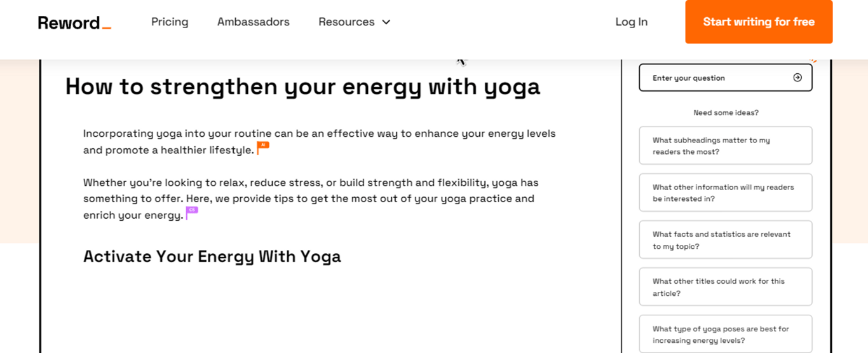Click the Reword logo
The width and height of the screenshot is (868, 353).
click(74, 23)
